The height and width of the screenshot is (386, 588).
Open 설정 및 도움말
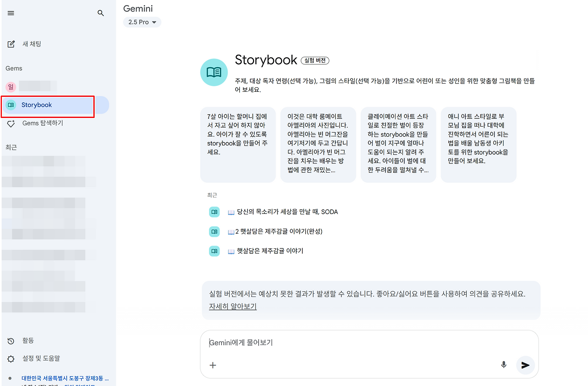41,358
